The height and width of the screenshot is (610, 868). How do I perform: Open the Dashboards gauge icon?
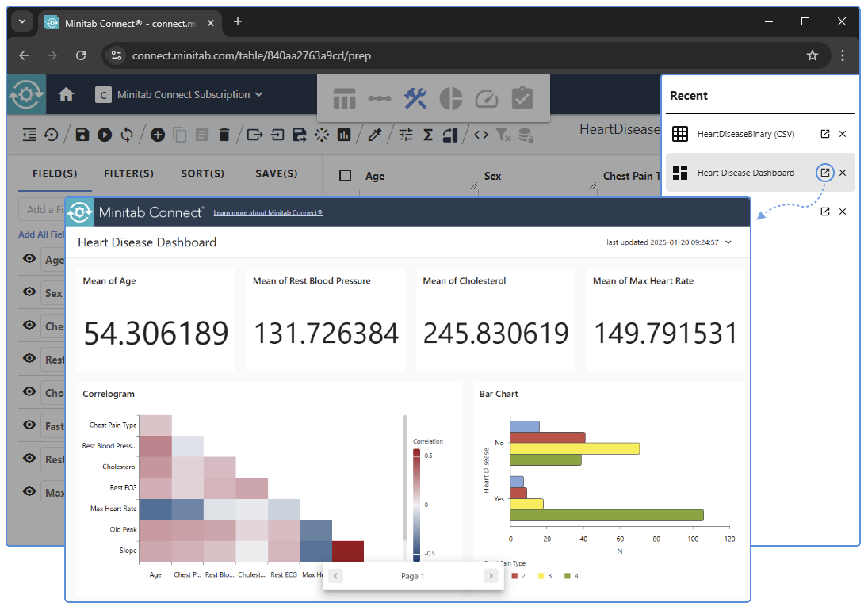tap(486, 98)
